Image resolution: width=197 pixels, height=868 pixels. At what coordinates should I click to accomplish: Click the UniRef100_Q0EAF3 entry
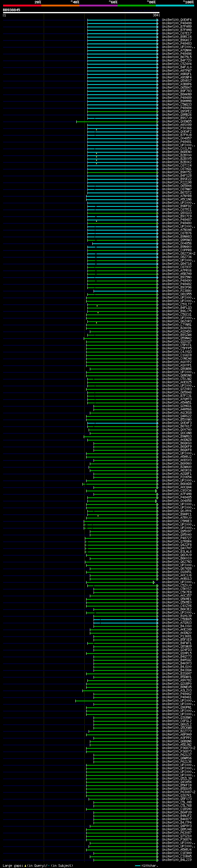[177, 423]
